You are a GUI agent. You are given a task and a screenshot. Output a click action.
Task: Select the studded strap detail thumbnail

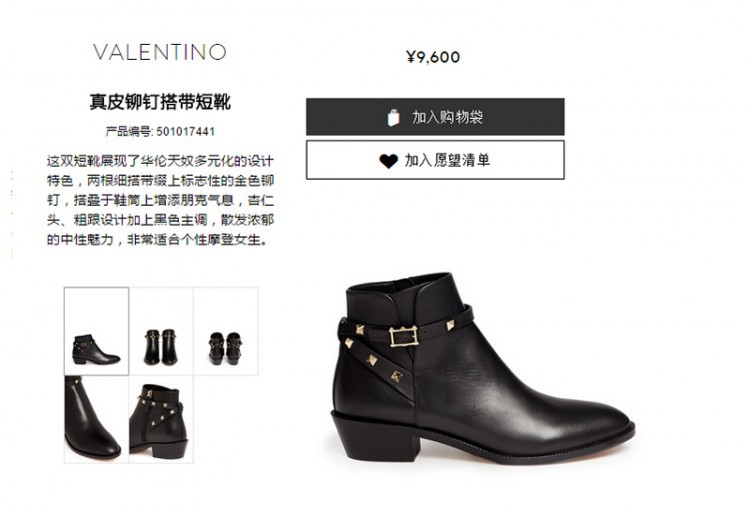[161, 419]
